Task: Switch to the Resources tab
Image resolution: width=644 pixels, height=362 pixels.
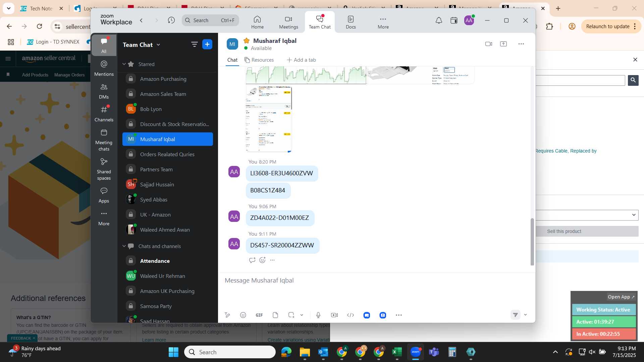Action: (x=259, y=60)
